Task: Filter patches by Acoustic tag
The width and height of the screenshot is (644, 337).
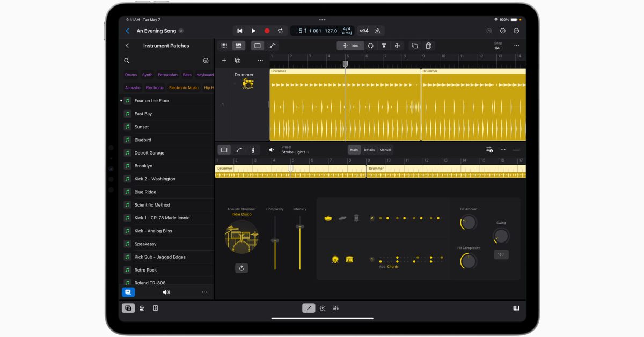Action: (133, 87)
